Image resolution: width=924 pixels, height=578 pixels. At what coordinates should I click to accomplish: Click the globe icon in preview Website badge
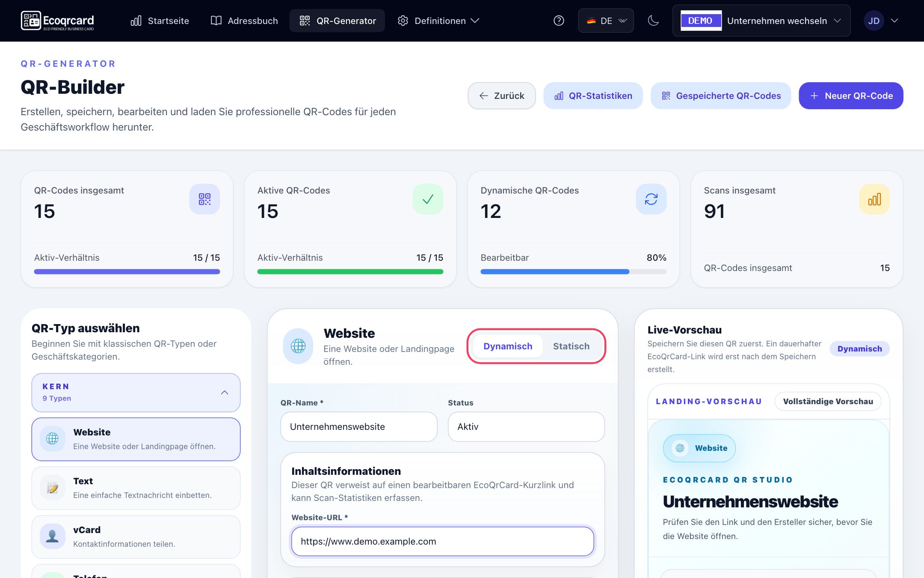[x=680, y=448]
